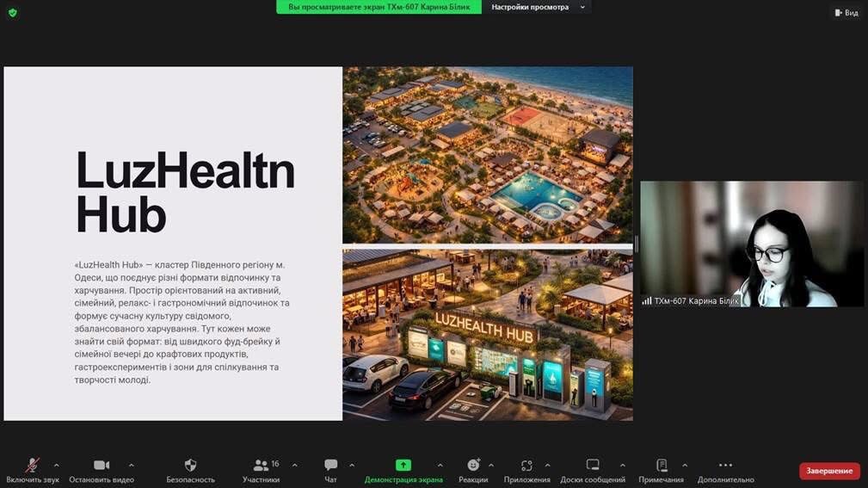
Task: Open the Участники participants list
Action: pyautogui.click(x=261, y=466)
